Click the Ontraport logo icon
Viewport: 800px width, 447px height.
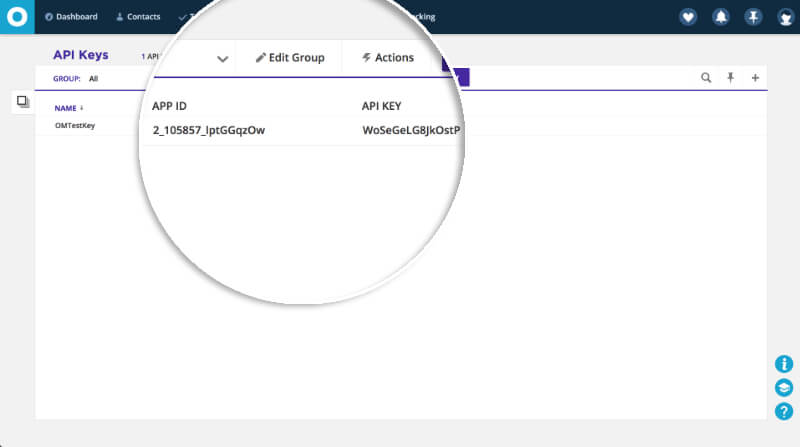[x=17, y=17]
